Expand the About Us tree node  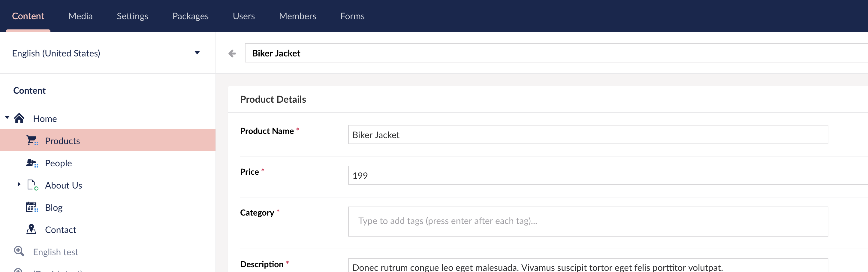(19, 184)
